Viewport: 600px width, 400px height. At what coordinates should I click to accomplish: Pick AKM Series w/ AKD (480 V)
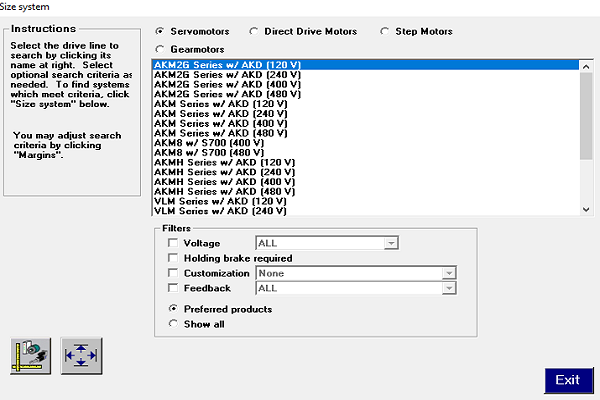click(x=366, y=133)
